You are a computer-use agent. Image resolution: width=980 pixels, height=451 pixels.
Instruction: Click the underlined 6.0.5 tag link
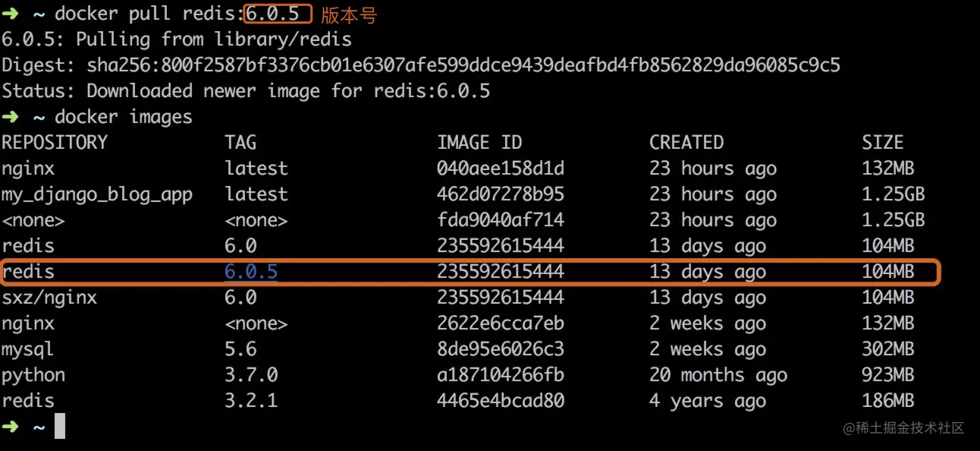pos(251,272)
